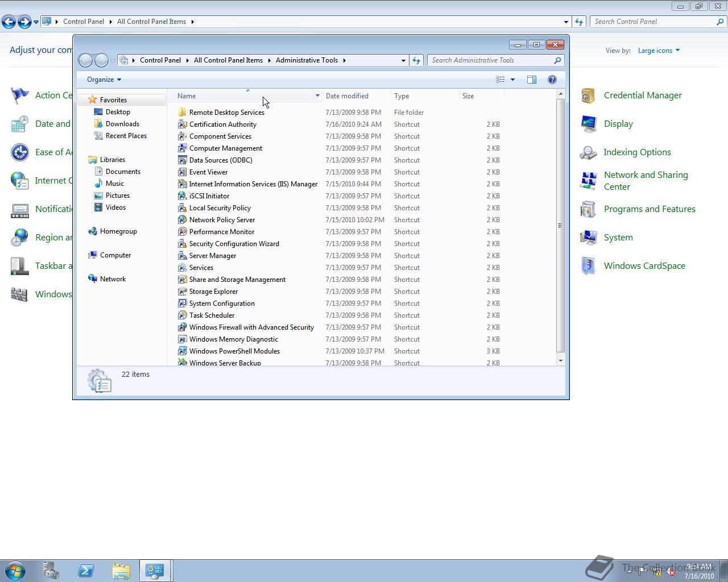
Task: Open the Pictures library
Action: pyautogui.click(x=117, y=196)
